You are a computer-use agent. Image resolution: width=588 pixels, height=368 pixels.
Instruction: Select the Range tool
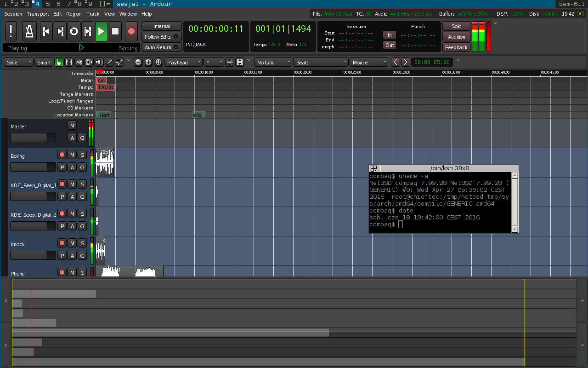click(69, 62)
